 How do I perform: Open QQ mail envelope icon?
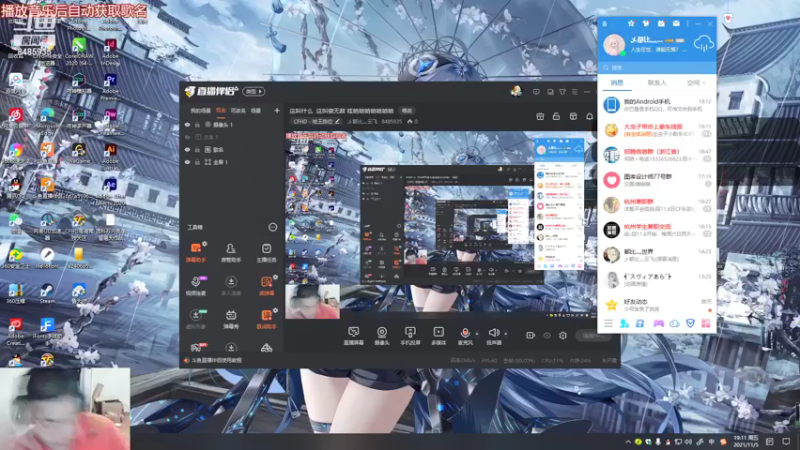pyautogui.click(x=676, y=23)
